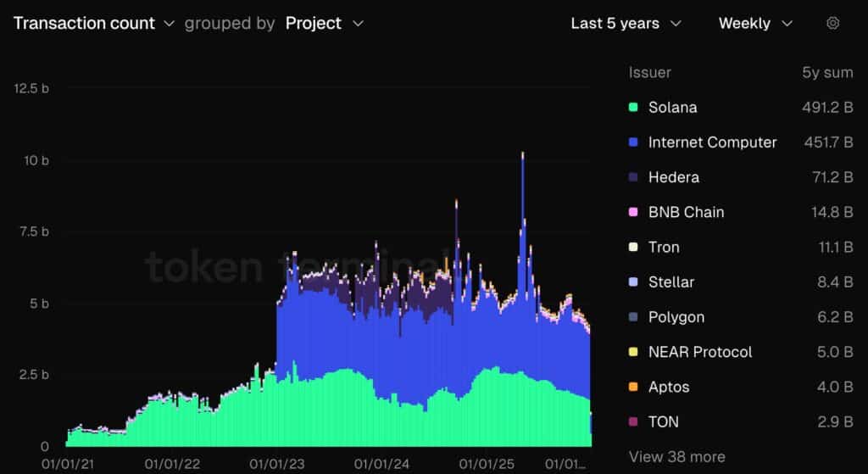
Task: Click the BNB Chain pink swatch
Action: click(633, 212)
